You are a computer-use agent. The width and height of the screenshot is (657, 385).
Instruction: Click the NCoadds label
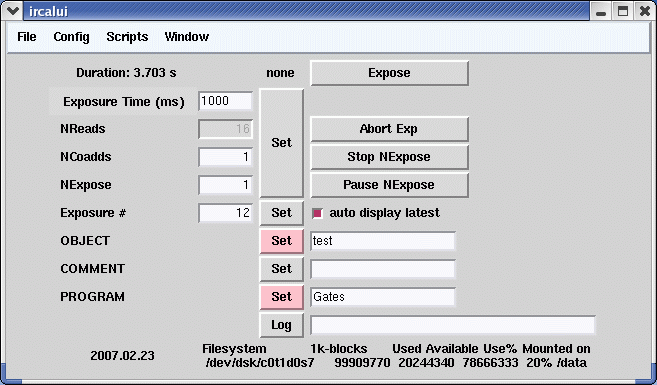(x=86, y=157)
